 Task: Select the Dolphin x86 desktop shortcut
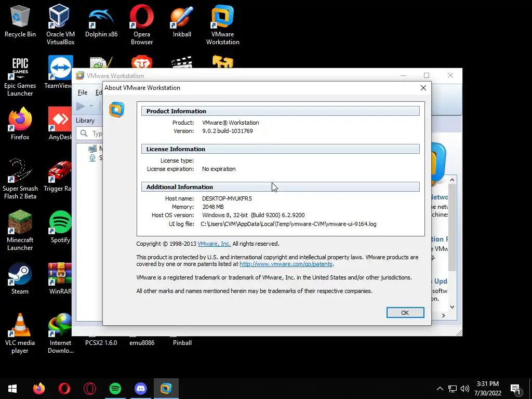[101, 21]
